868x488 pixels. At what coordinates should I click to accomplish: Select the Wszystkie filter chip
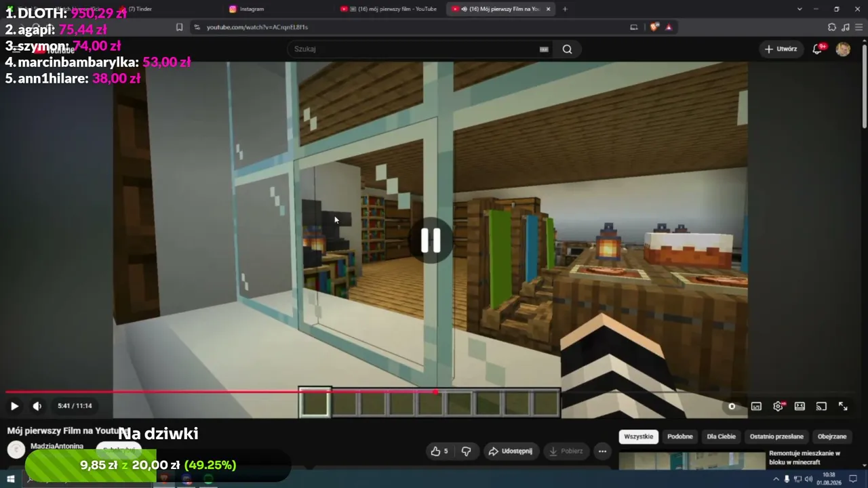click(638, 436)
